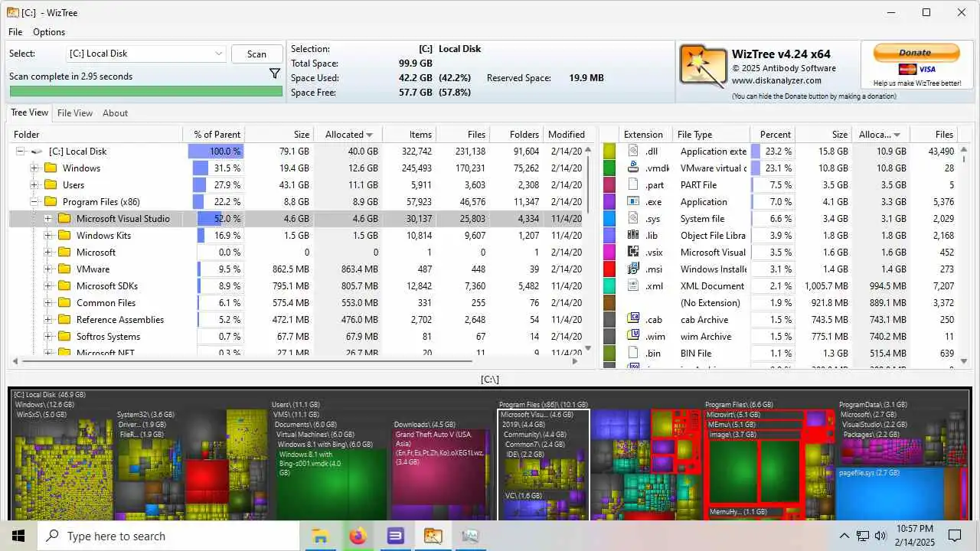Image resolution: width=980 pixels, height=551 pixels.
Task: Sort tree by Allocated column
Action: (348, 135)
